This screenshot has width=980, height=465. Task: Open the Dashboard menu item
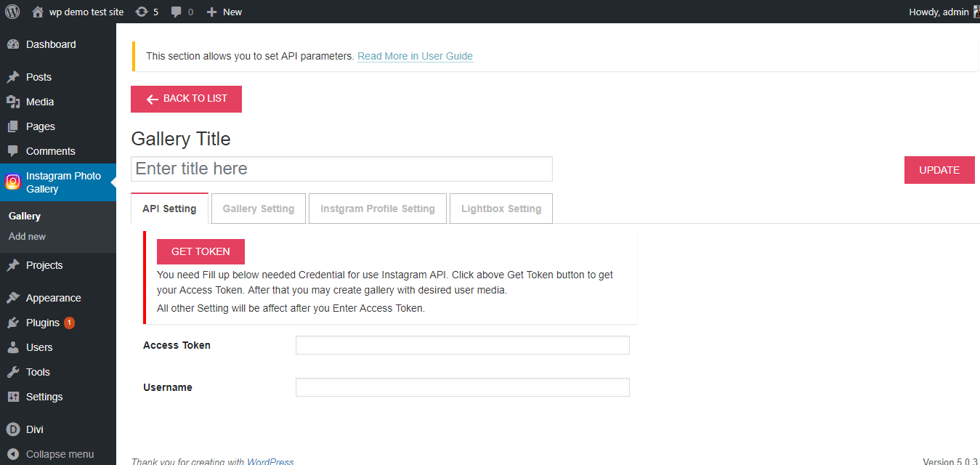[58, 44]
